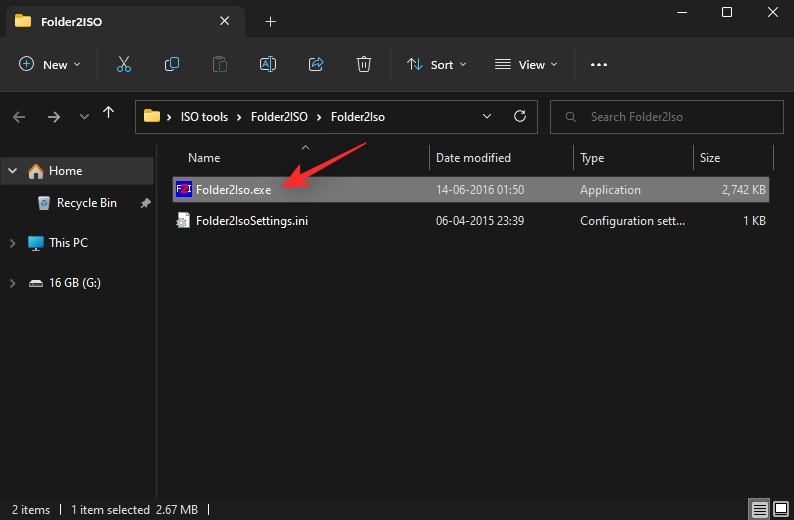
Task: Select Recycle Bin in navigation pane
Action: click(87, 203)
